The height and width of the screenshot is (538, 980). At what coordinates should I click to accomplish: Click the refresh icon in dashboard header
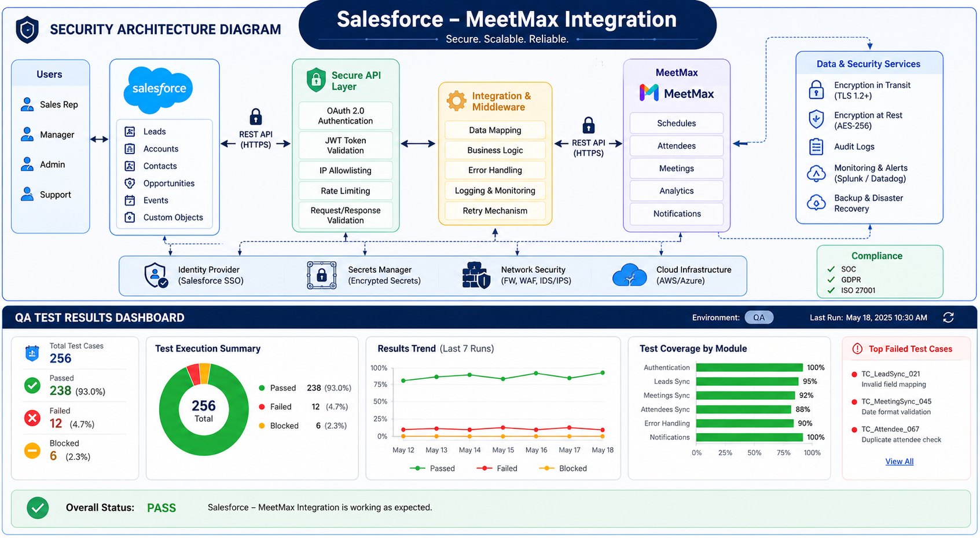948,317
